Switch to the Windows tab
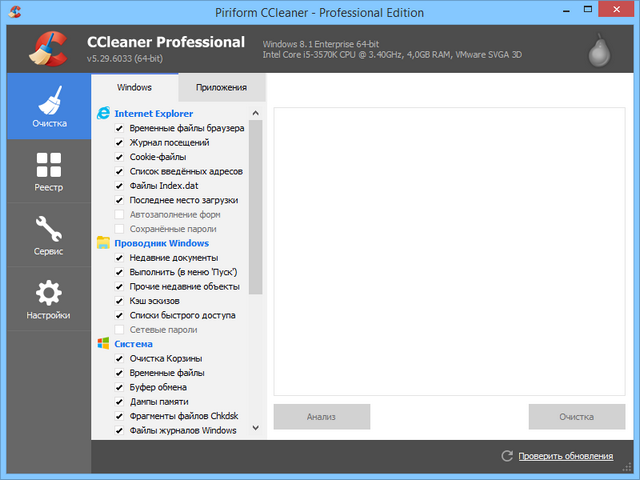640x480 pixels. 134,87
